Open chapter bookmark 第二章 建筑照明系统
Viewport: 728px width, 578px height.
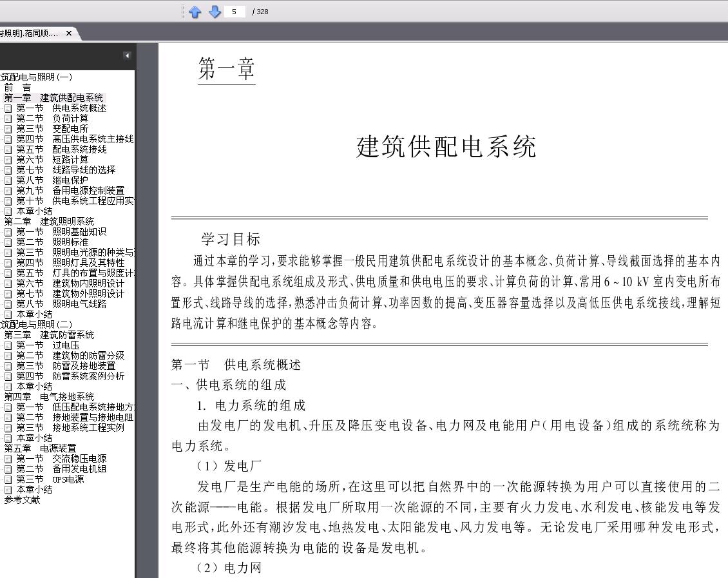49,222
